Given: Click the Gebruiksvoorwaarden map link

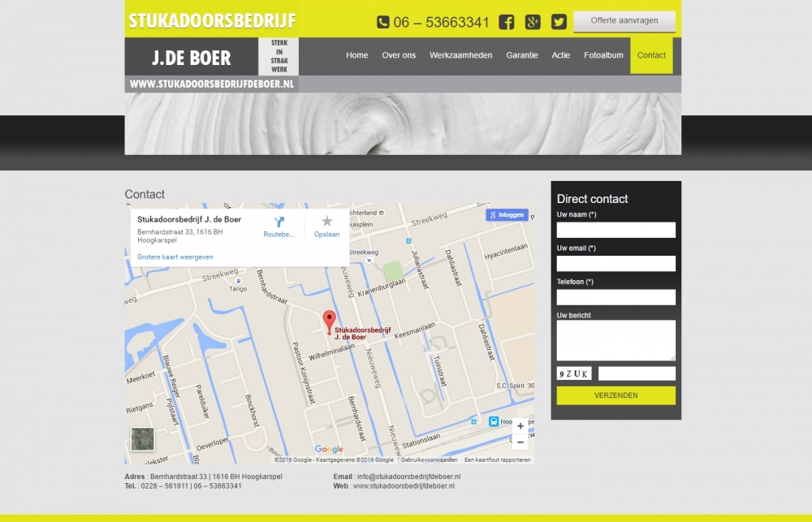Looking at the screenshot, I should 429,459.
